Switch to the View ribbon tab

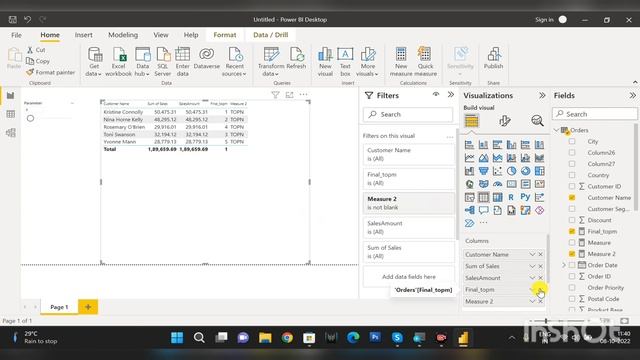(161, 35)
